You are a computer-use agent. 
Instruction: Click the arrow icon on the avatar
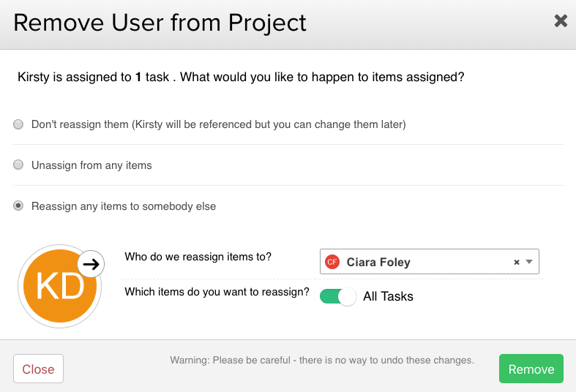(x=90, y=264)
